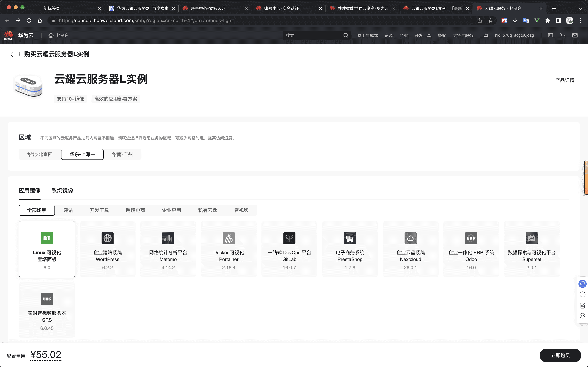Click the smiley satisfaction survey icon
The width and height of the screenshot is (588, 367).
[x=583, y=316]
